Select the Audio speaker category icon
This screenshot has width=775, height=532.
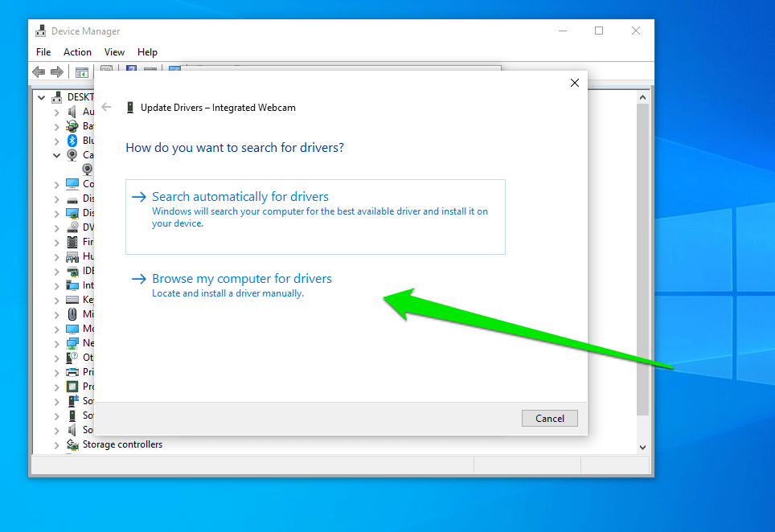click(72, 112)
